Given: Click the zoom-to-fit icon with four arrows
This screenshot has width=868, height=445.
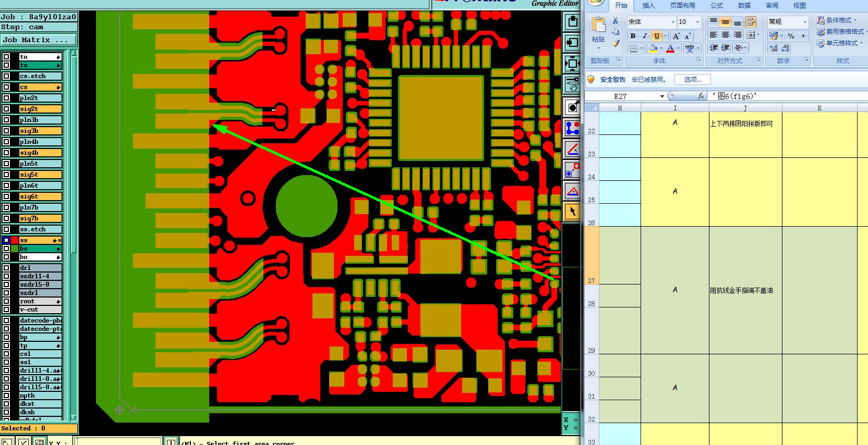Looking at the screenshot, I should pyautogui.click(x=572, y=64).
